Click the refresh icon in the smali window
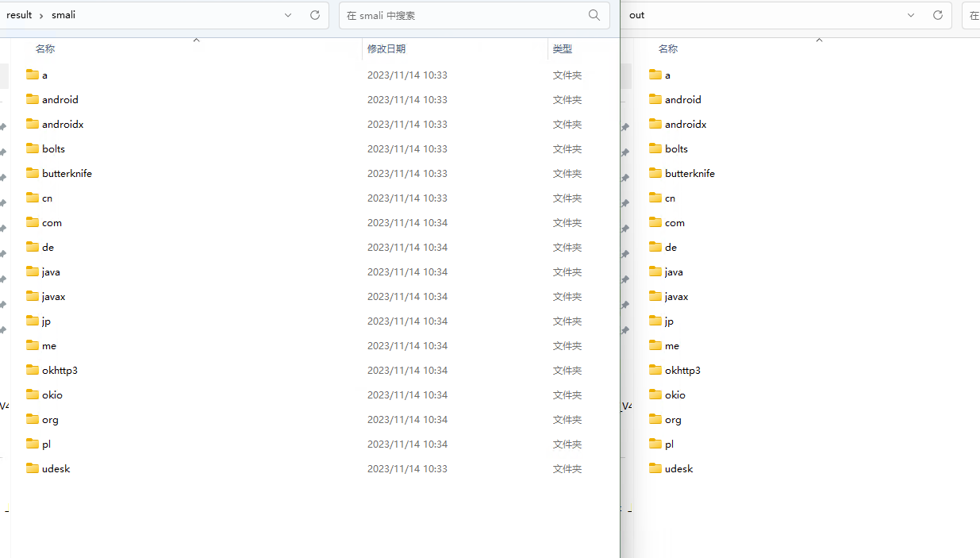Image resolution: width=980 pixels, height=558 pixels. pos(314,15)
